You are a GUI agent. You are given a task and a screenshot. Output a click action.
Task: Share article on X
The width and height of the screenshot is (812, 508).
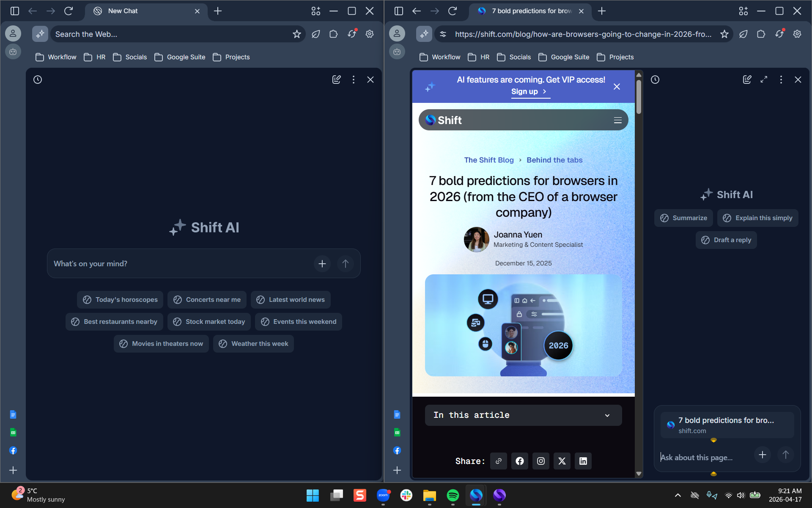[562, 461]
